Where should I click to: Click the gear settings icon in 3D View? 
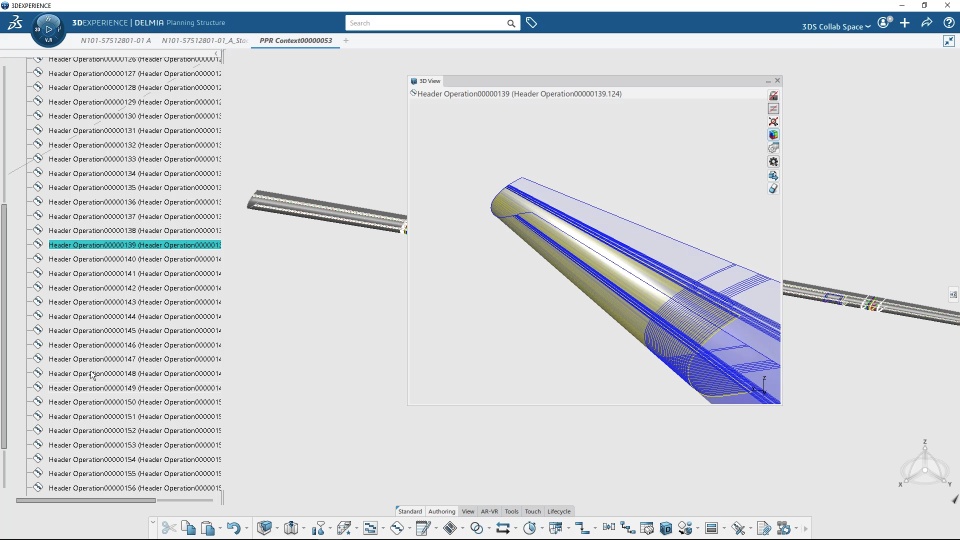[x=773, y=162]
